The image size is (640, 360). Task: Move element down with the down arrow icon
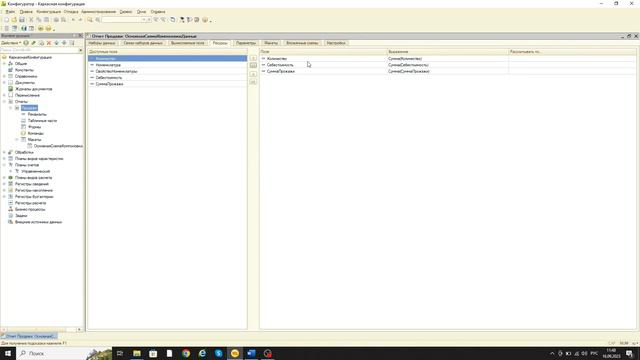point(64,43)
